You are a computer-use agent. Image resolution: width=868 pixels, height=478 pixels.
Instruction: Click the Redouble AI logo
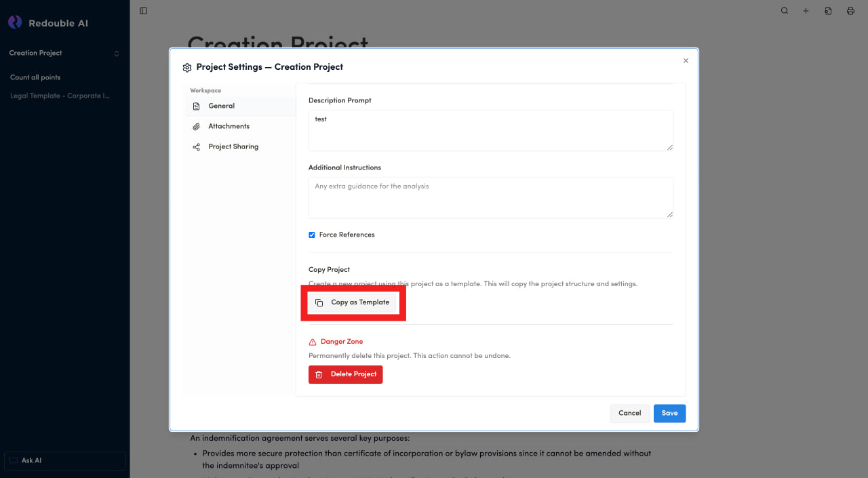pyautogui.click(x=15, y=23)
